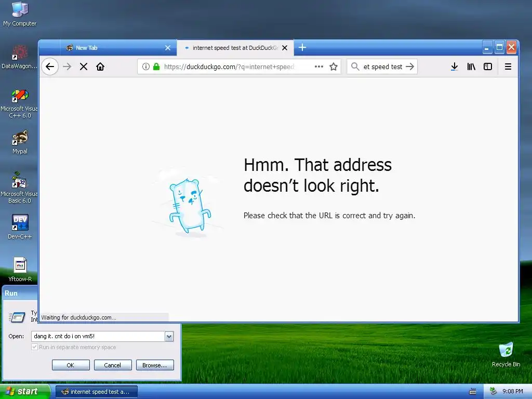Select the Recycle Bin desktop icon
The width and height of the screenshot is (532, 399).
(x=506, y=354)
